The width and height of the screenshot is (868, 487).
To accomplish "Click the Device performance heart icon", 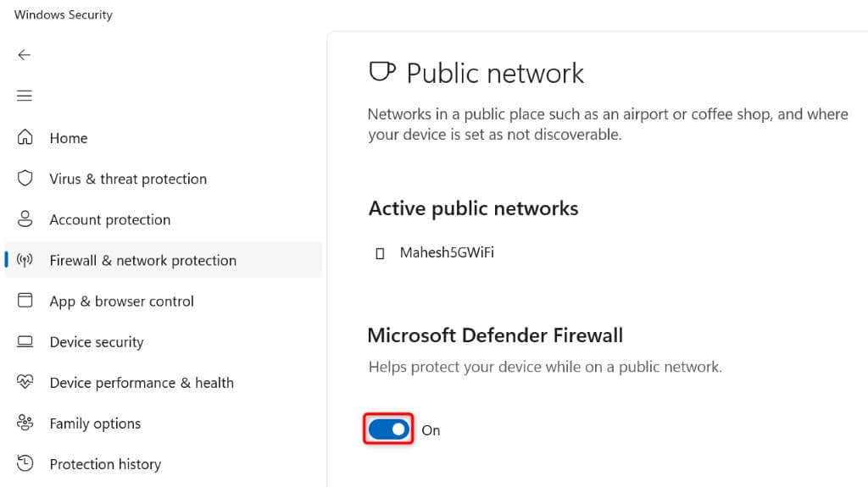I will tap(25, 381).
